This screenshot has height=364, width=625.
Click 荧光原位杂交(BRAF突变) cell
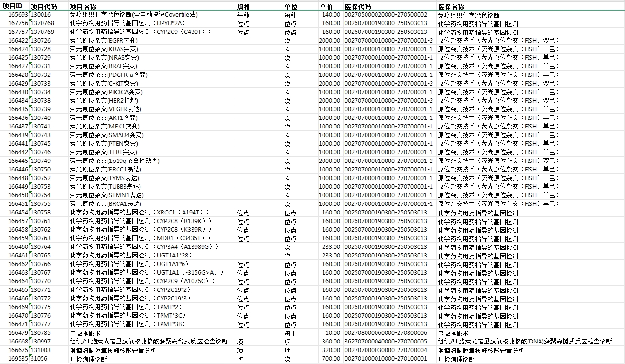coord(103,66)
